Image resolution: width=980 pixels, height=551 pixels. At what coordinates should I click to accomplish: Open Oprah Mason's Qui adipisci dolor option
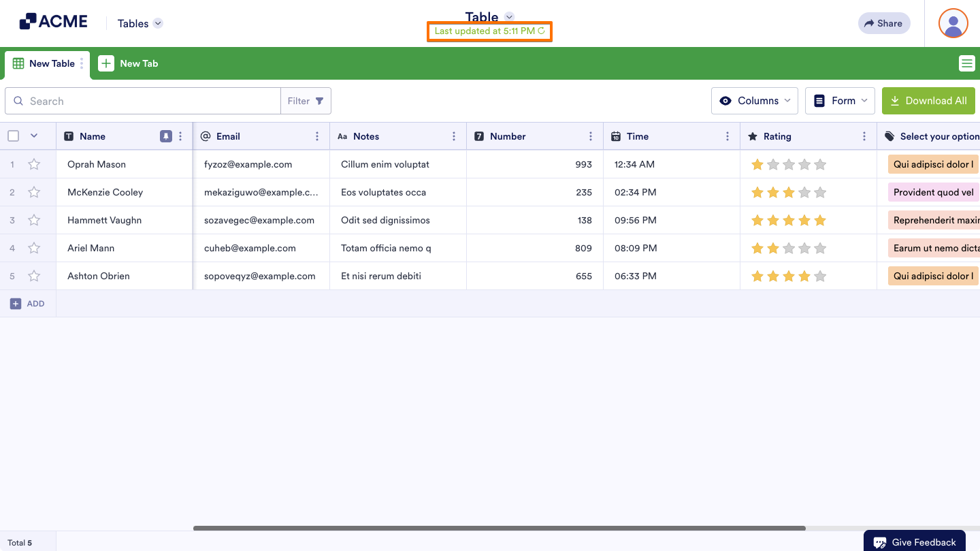pyautogui.click(x=933, y=164)
